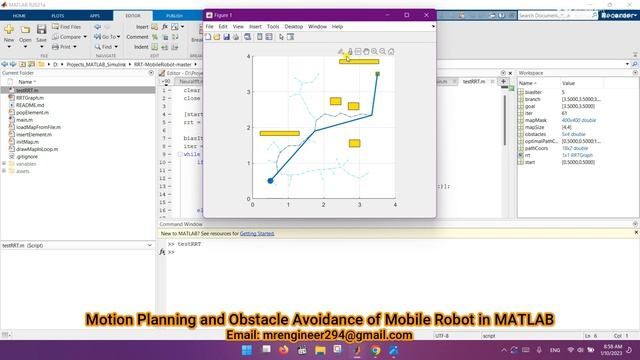Click the Search Documentation field
Viewport: 640px width, 360px height.
(x=558, y=16)
